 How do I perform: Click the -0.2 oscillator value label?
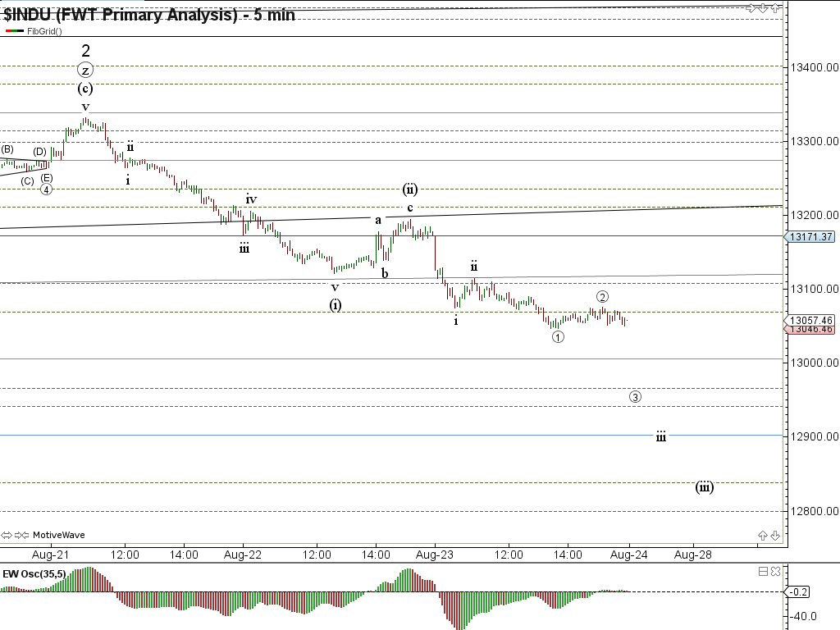[799, 591]
